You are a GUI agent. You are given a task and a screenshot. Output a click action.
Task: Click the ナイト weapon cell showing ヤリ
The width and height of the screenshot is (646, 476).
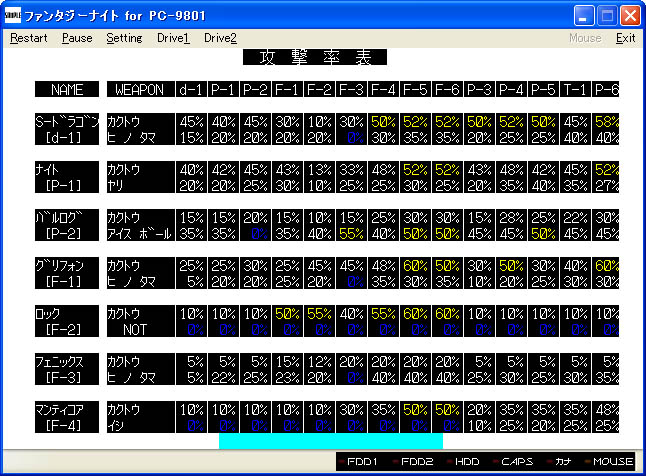pos(116,185)
